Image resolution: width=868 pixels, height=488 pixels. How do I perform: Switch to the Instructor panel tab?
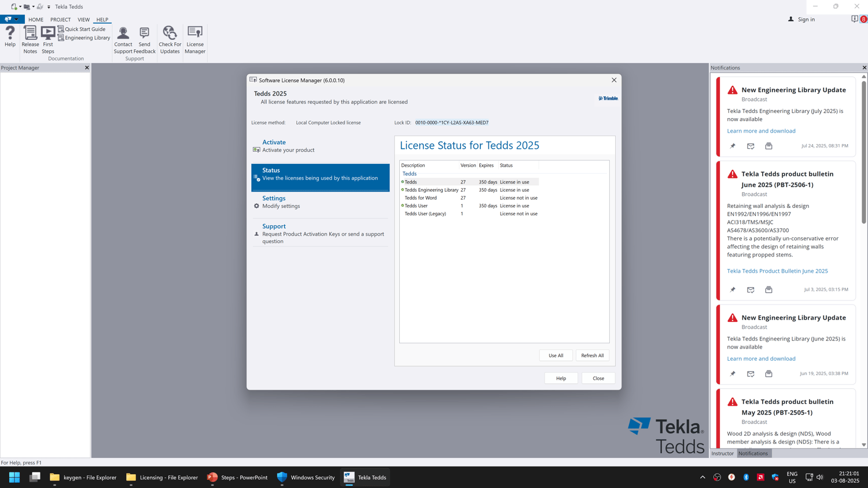coord(722,453)
